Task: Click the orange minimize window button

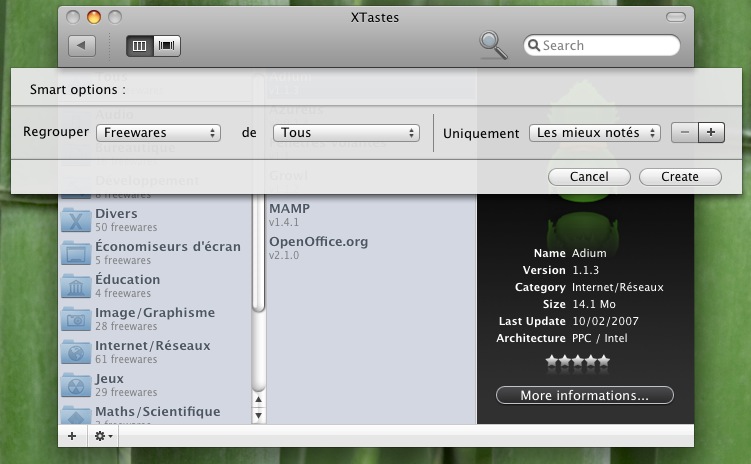Action: pyautogui.click(x=94, y=17)
